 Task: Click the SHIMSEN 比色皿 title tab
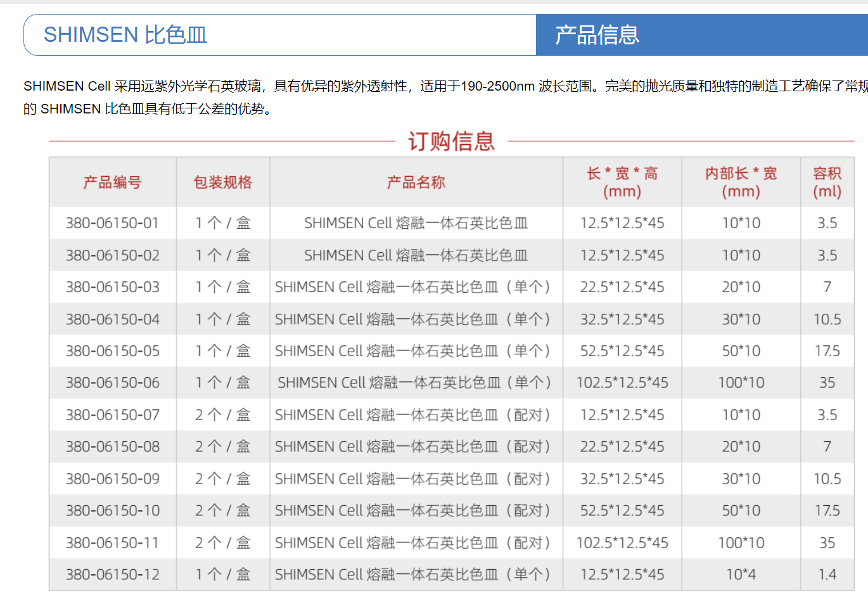click(125, 35)
